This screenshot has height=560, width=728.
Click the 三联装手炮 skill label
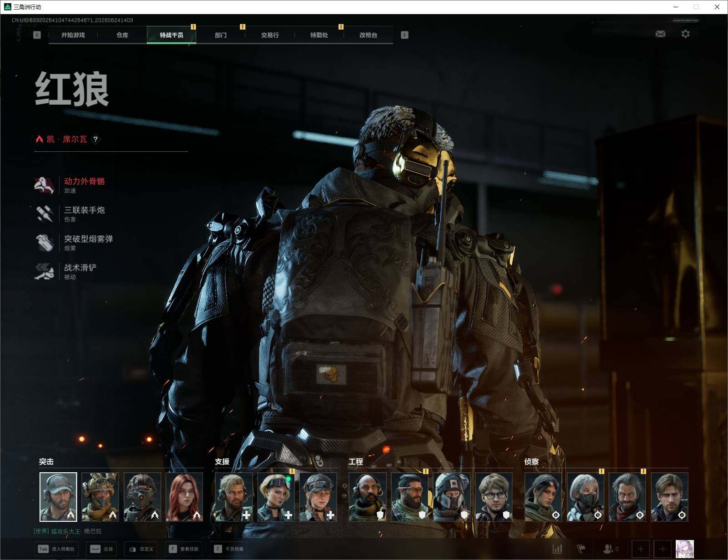click(85, 210)
